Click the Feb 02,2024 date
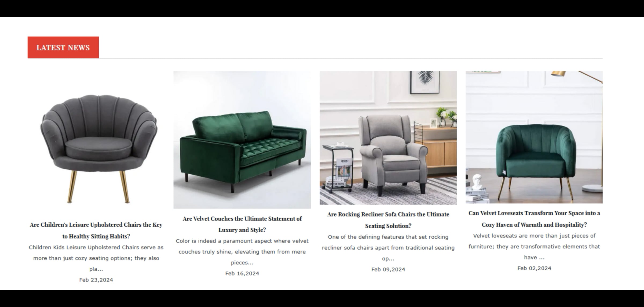 click(534, 268)
